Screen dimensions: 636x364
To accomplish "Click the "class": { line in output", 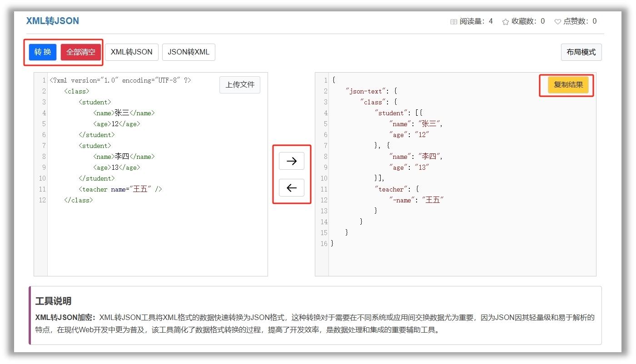I will click(x=379, y=102).
